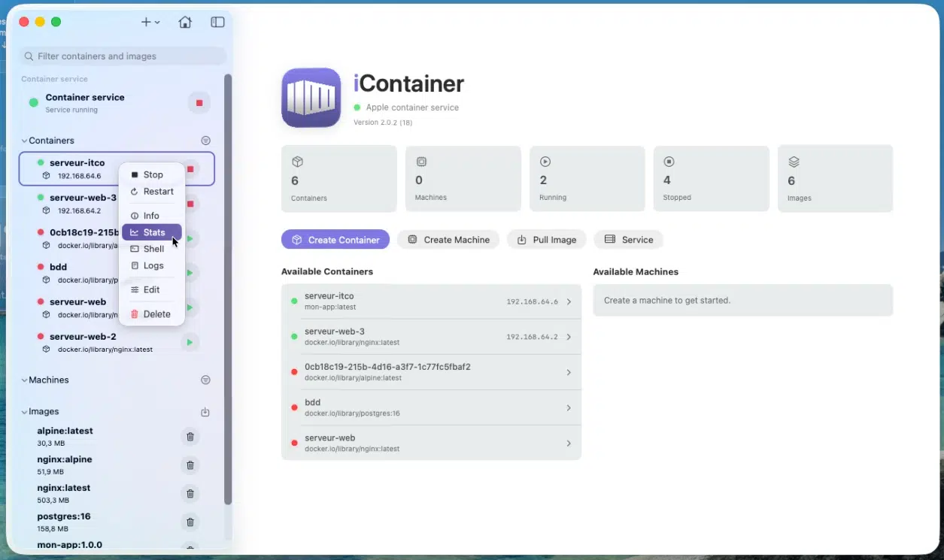
Task: Open the 0cb18c19 container row chevron
Action: point(569,372)
